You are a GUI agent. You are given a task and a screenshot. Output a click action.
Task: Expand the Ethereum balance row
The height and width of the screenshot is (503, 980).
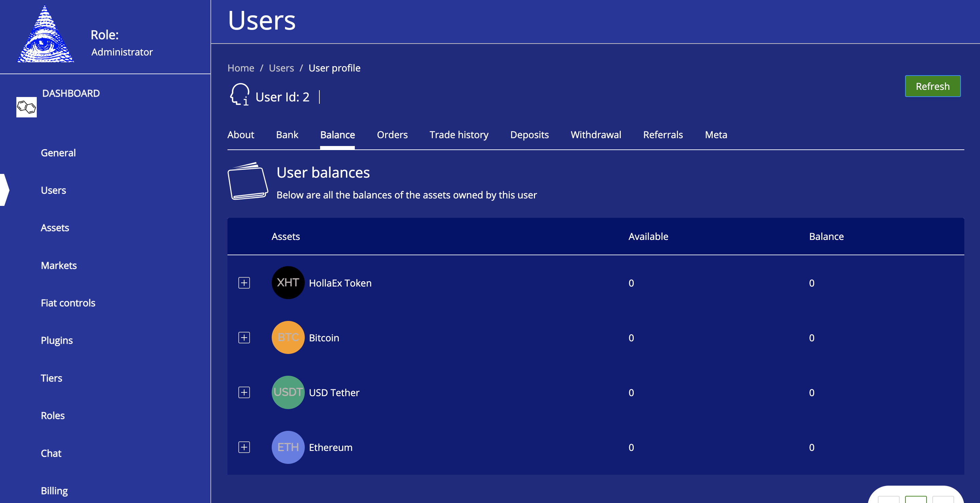(x=244, y=447)
